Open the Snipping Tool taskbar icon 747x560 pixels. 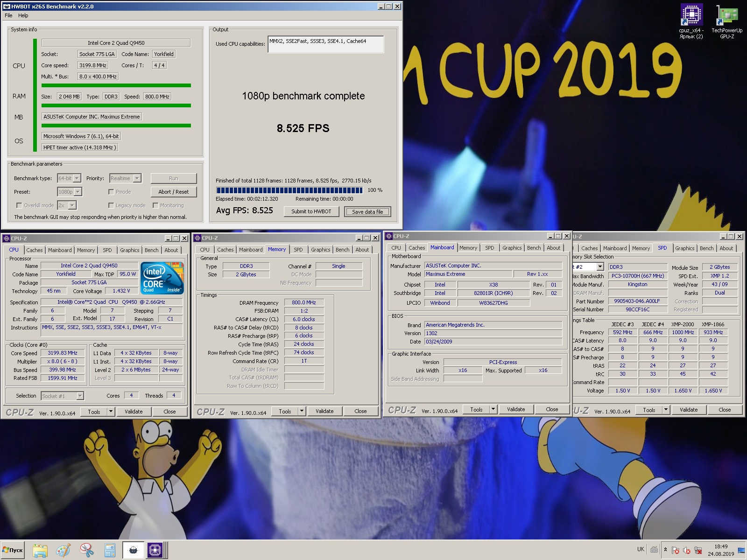pos(86,550)
